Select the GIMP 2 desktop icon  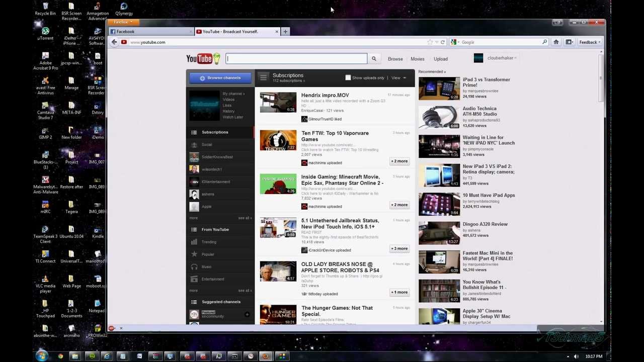point(45,133)
